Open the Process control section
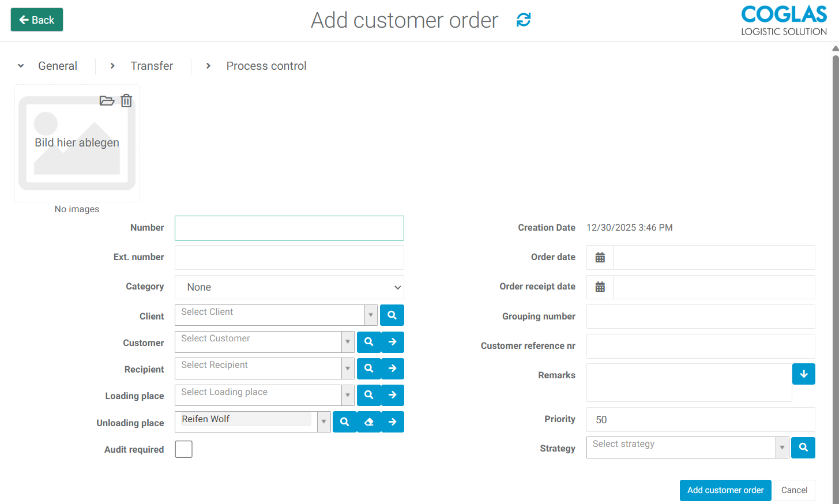This screenshot has height=504, width=839. pos(266,66)
